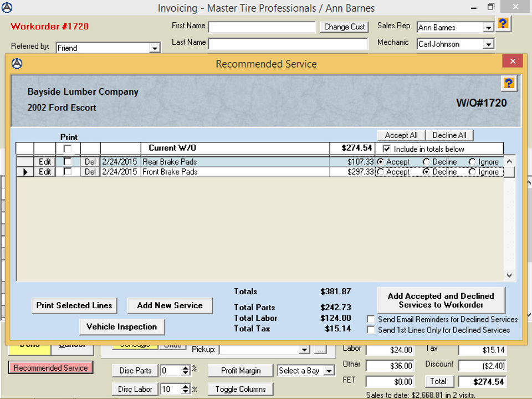Check Print box for Rear Brake Pads
The image size is (532, 399).
pos(68,161)
